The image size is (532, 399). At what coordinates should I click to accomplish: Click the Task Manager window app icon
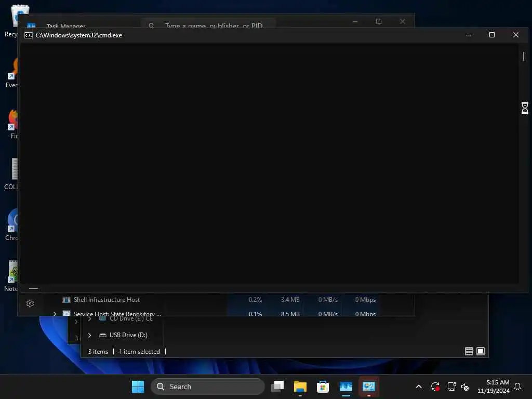click(31, 25)
